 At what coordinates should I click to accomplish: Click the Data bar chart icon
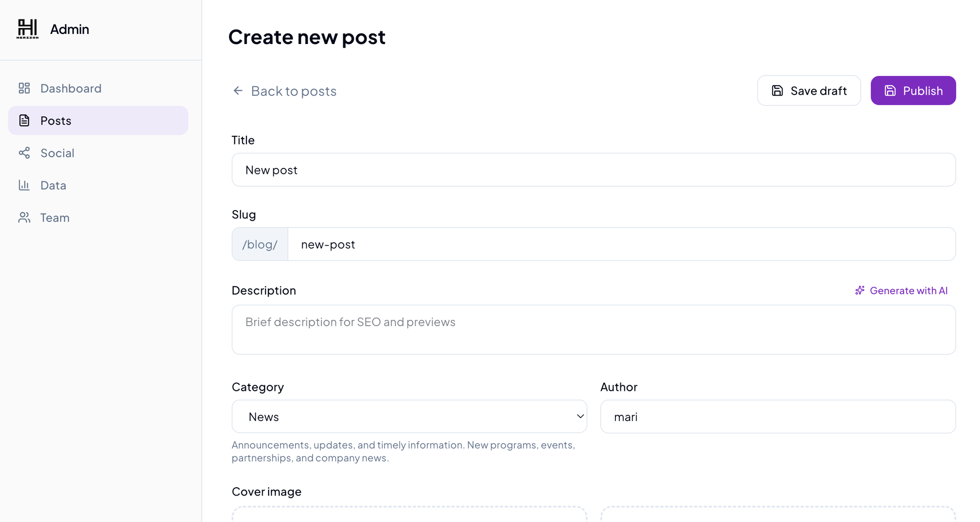tap(24, 185)
